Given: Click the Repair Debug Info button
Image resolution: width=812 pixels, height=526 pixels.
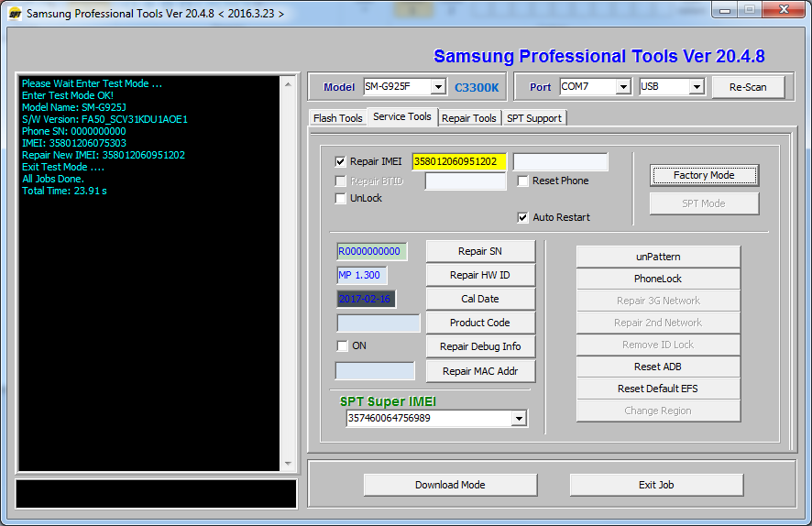Looking at the screenshot, I should (x=480, y=346).
